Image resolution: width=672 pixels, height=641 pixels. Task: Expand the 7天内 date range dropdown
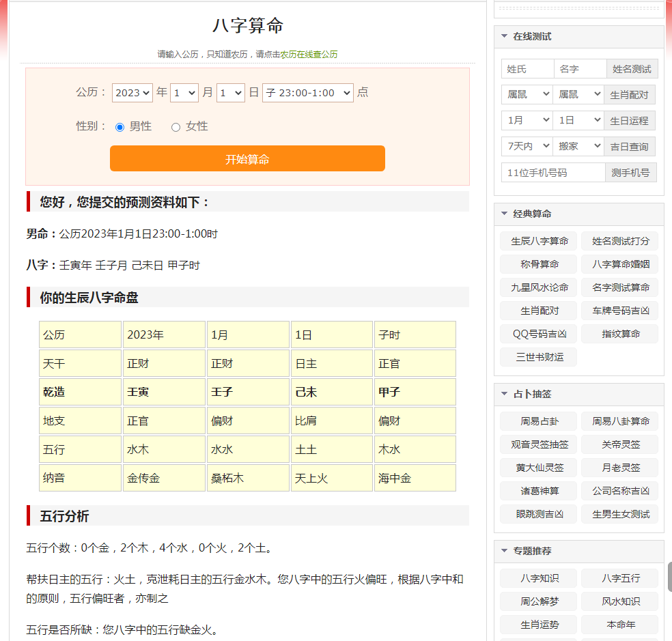tap(527, 146)
